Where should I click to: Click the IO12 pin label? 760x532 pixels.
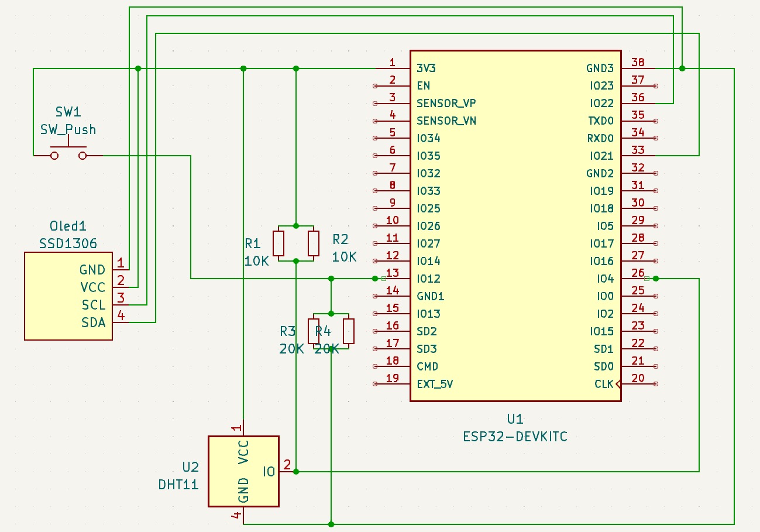[428, 279]
